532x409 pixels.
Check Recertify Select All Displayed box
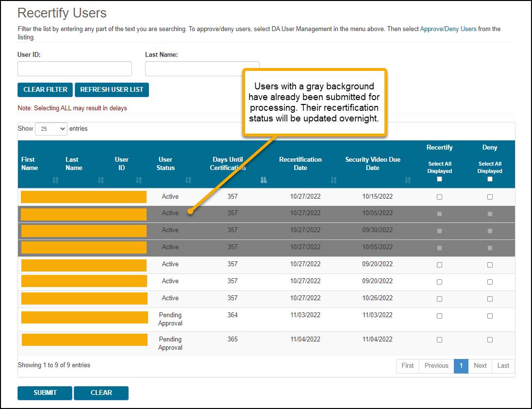[440, 179]
